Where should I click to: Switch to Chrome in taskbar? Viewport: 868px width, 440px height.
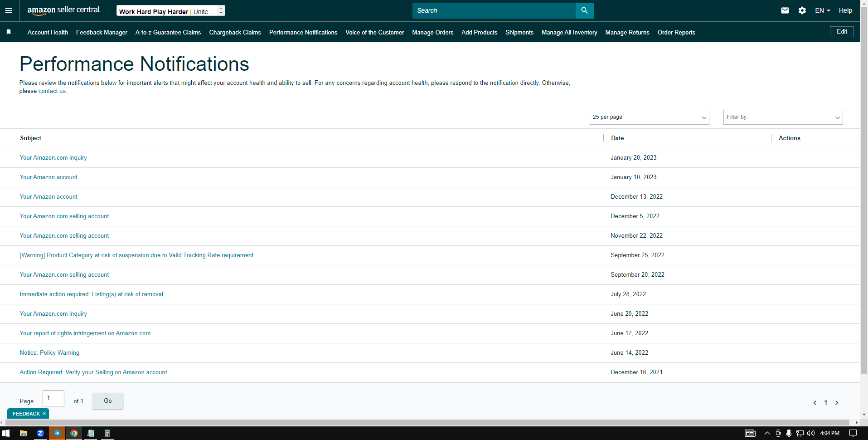click(x=74, y=433)
